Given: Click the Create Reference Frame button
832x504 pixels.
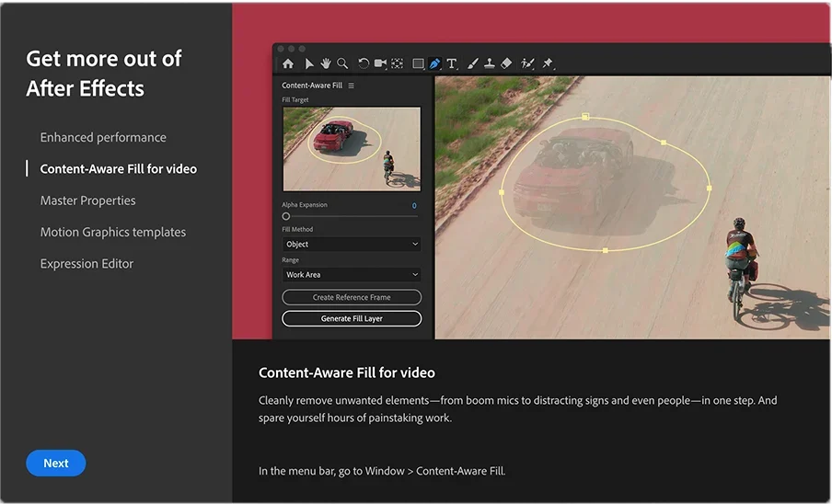Looking at the screenshot, I should (x=352, y=297).
